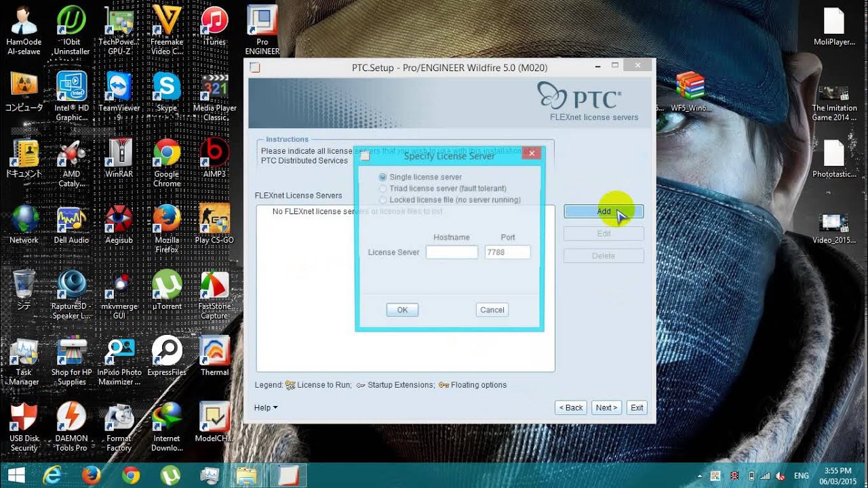This screenshot has width=868, height=488.
Task: Cancel the Specify License Server dialog
Action: tap(492, 310)
